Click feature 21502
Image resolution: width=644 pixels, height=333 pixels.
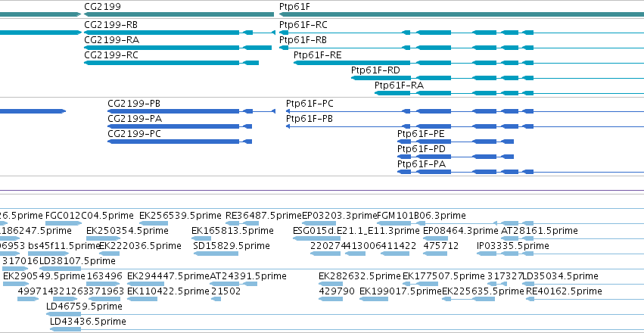click(216, 300)
